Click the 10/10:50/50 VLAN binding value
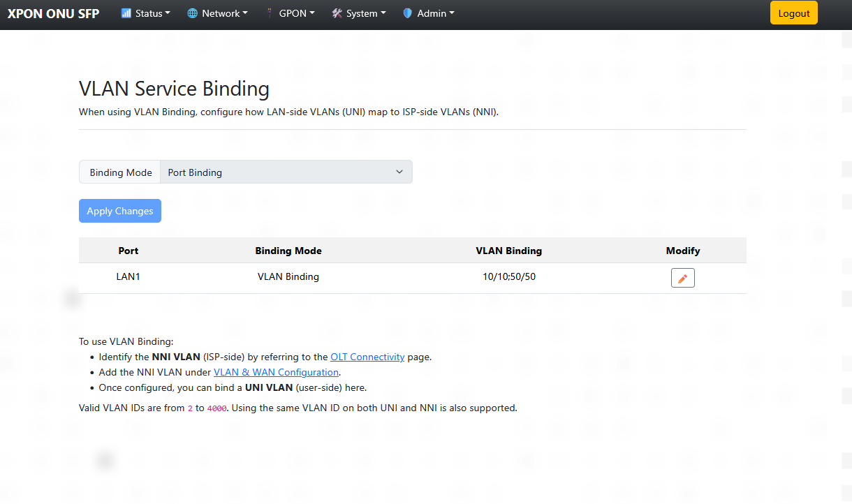This screenshot has width=852, height=504. 509,276
